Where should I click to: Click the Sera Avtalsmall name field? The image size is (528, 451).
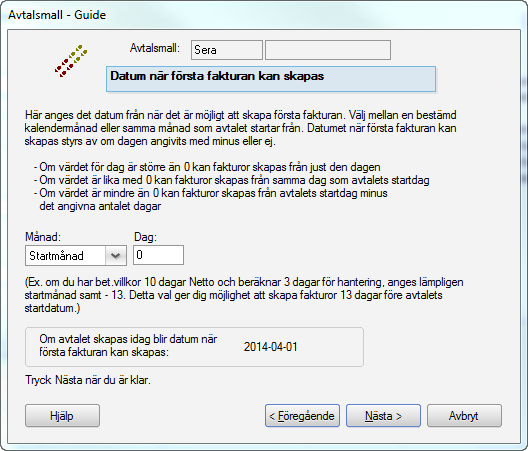[x=227, y=50]
